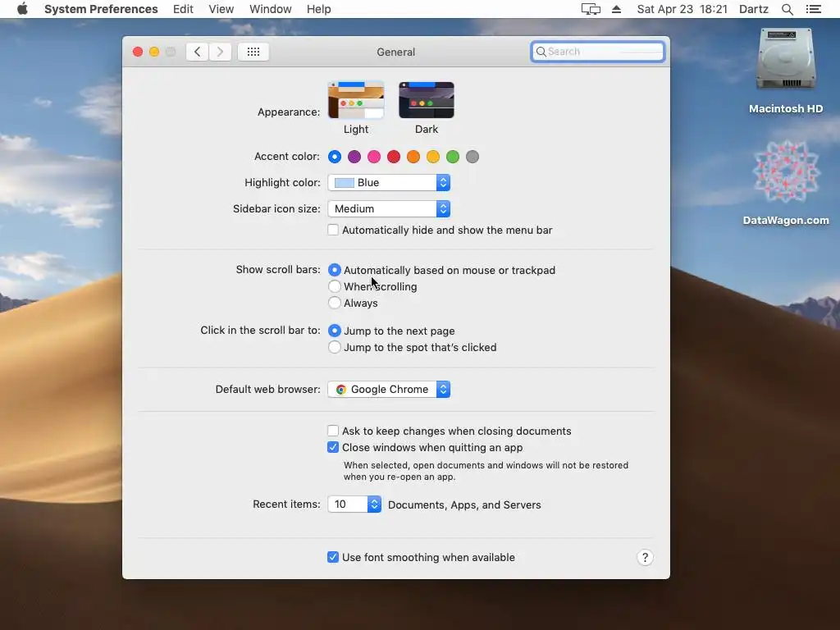Select show scroll bars When scrolling

click(335, 286)
